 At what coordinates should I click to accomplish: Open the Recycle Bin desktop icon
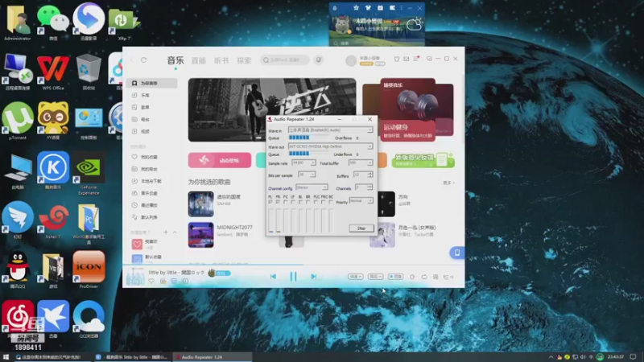tap(89, 72)
